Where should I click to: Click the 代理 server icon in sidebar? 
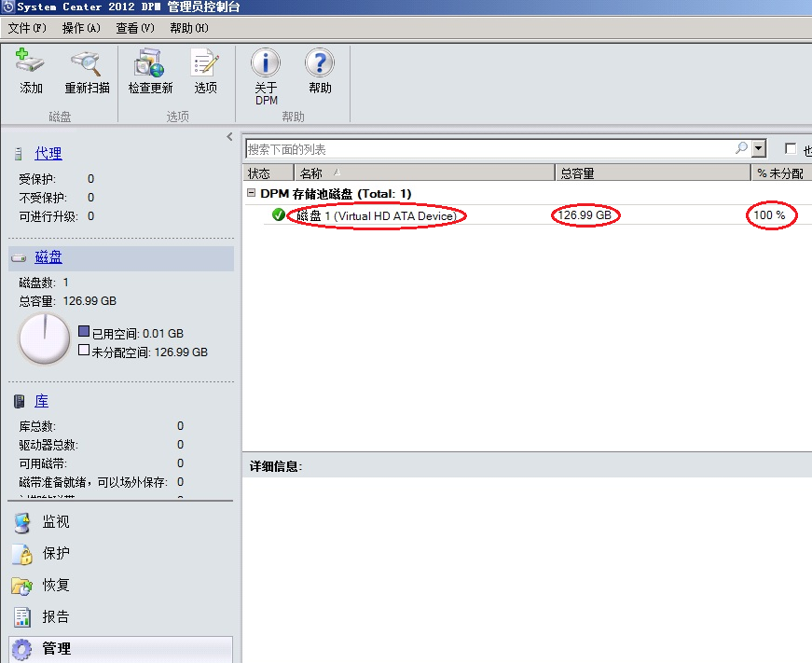pos(19,154)
